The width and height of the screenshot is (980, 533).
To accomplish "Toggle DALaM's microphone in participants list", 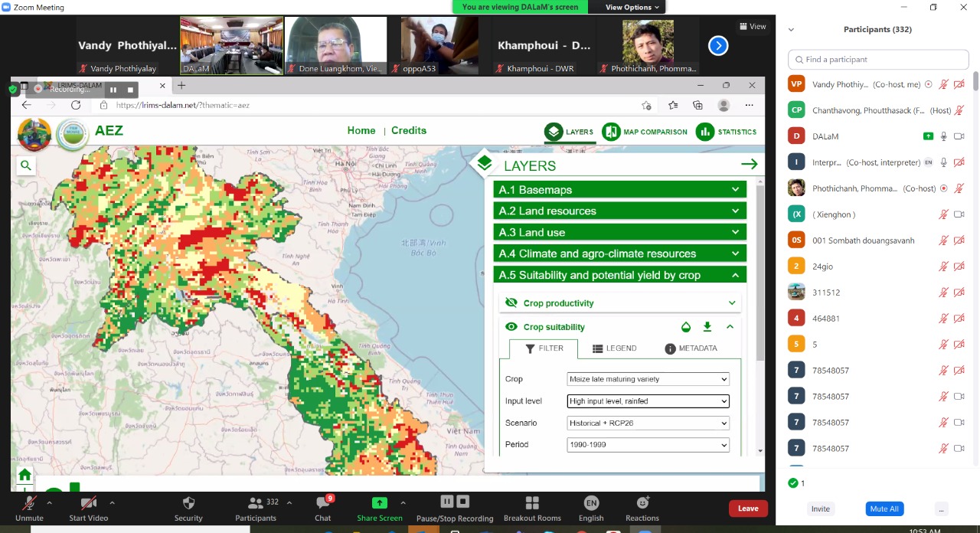I will pos(944,136).
